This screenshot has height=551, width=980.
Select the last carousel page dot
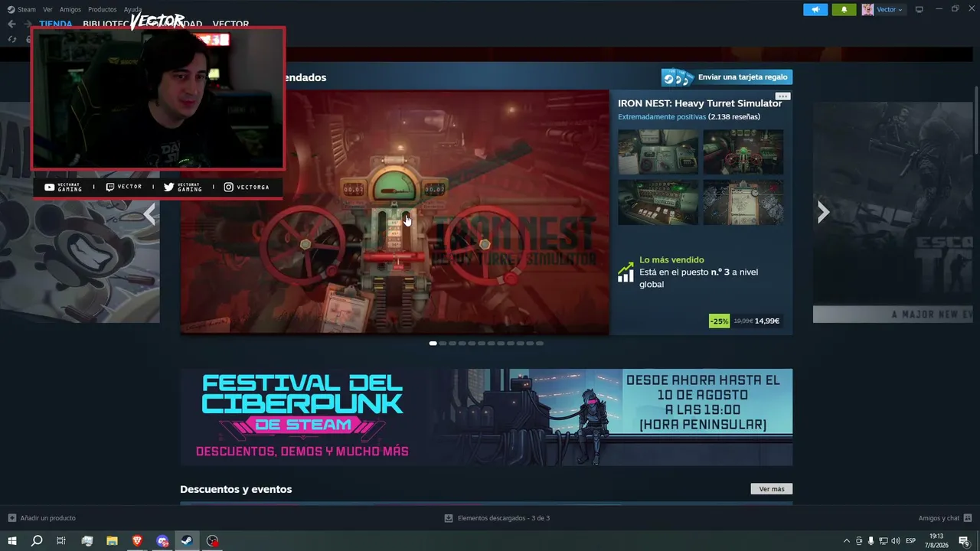pyautogui.click(x=540, y=344)
